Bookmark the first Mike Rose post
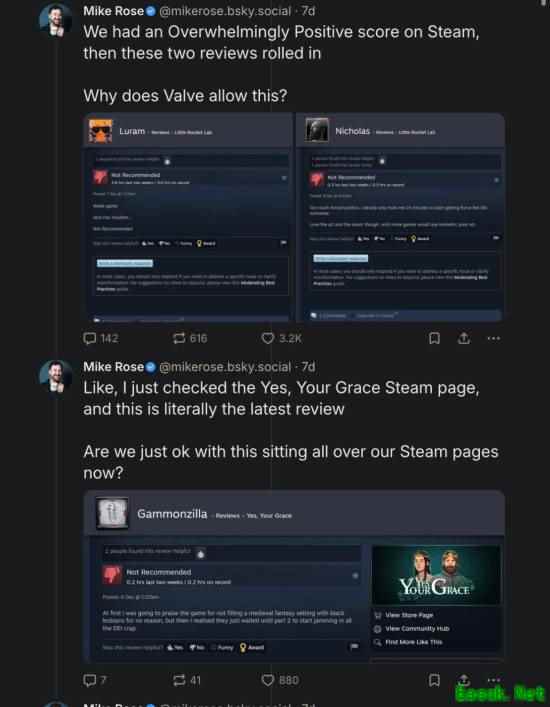This screenshot has width=550, height=707. [434, 338]
